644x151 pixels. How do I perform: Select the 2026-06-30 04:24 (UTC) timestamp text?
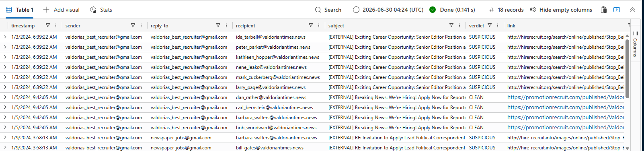tap(393, 10)
